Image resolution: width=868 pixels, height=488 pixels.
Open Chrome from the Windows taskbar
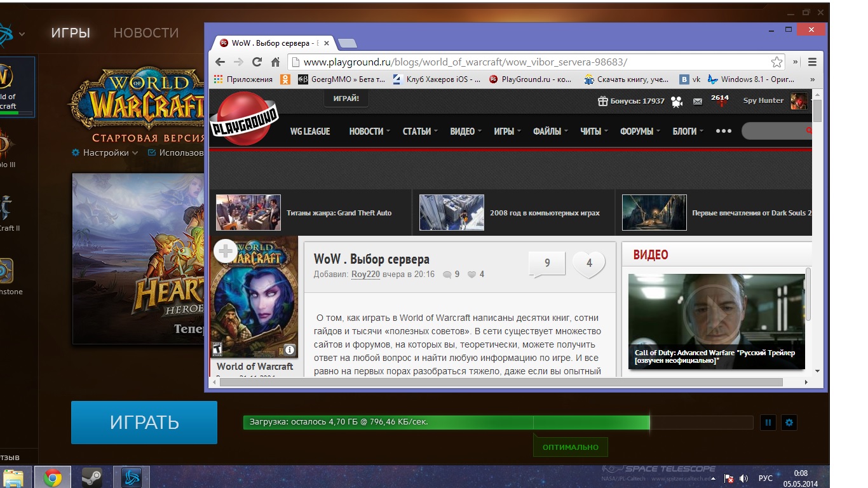(53, 477)
